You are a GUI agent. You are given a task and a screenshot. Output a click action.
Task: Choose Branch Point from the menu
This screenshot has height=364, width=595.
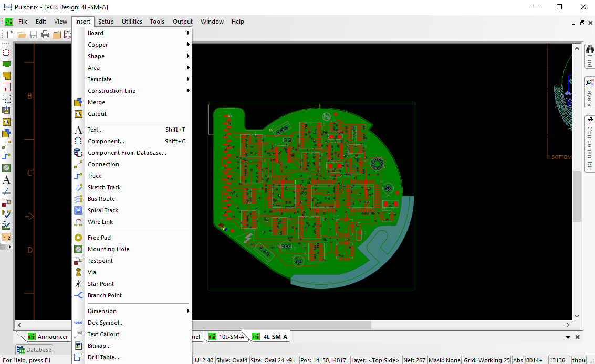pos(132,295)
